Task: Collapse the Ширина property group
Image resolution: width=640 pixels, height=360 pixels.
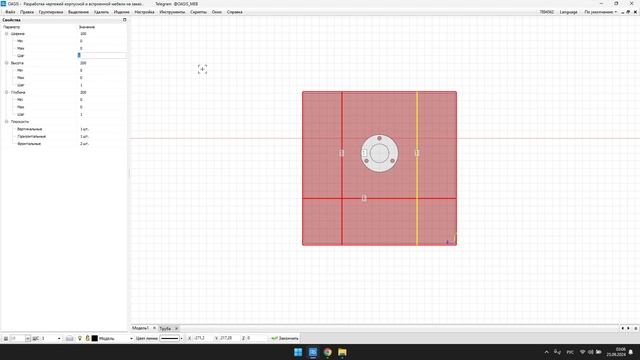Action: point(7,33)
